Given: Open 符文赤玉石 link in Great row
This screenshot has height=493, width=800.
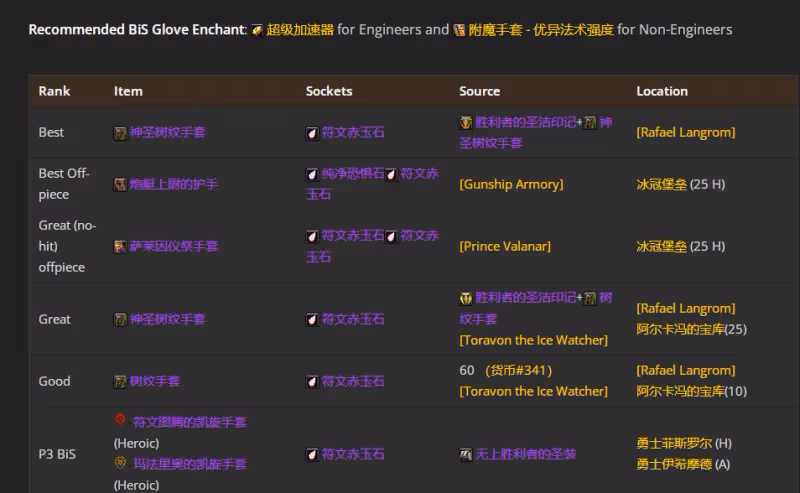Looking at the screenshot, I should point(353,319).
